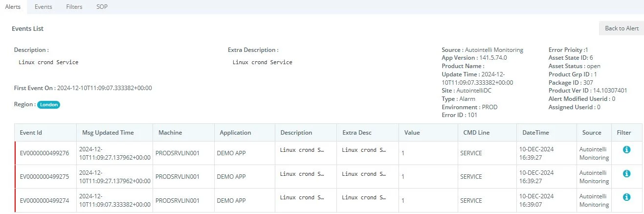
Task: Click the Msg Updated Time column header
Action: (108, 133)
